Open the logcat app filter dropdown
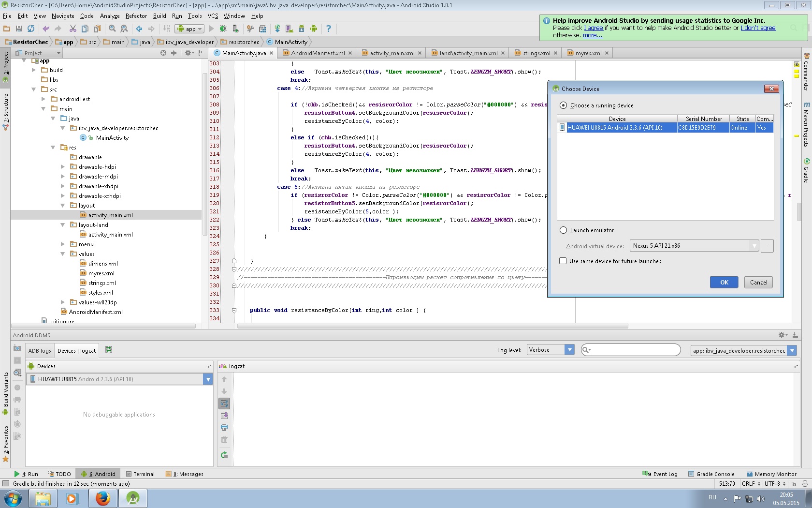Viewport: 812px width, 508px height. pos(743,351)
